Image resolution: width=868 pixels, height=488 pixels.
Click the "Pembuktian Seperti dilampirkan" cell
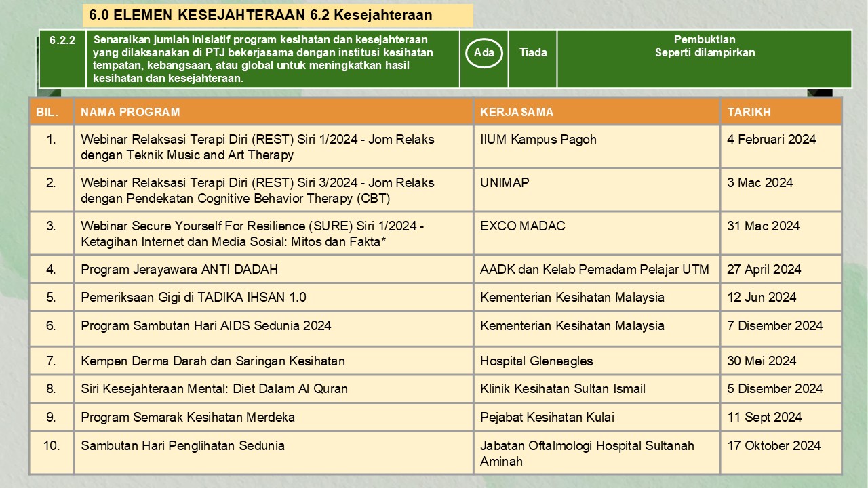click(704, 47)
